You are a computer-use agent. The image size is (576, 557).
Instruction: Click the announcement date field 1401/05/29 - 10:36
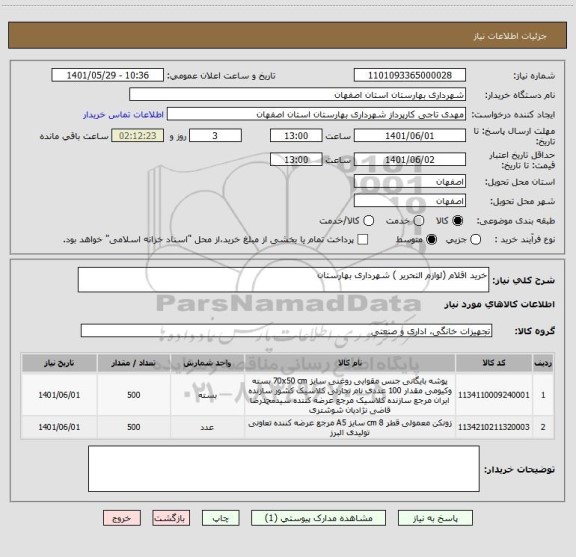click(x=108, y=75)
